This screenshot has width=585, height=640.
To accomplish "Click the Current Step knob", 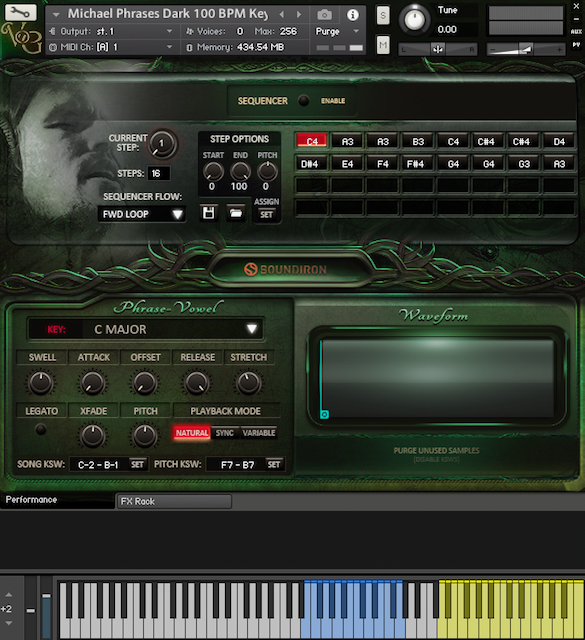I will click(162, 144).
